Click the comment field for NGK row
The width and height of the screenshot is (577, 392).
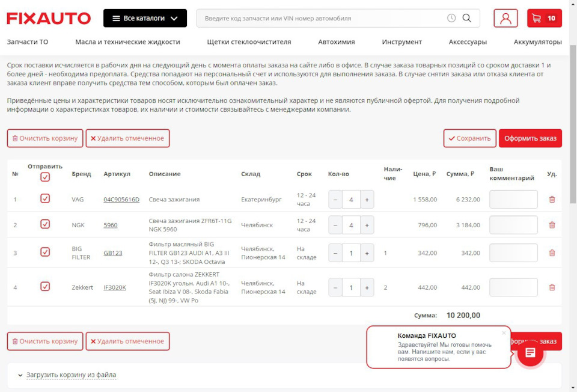513,225
